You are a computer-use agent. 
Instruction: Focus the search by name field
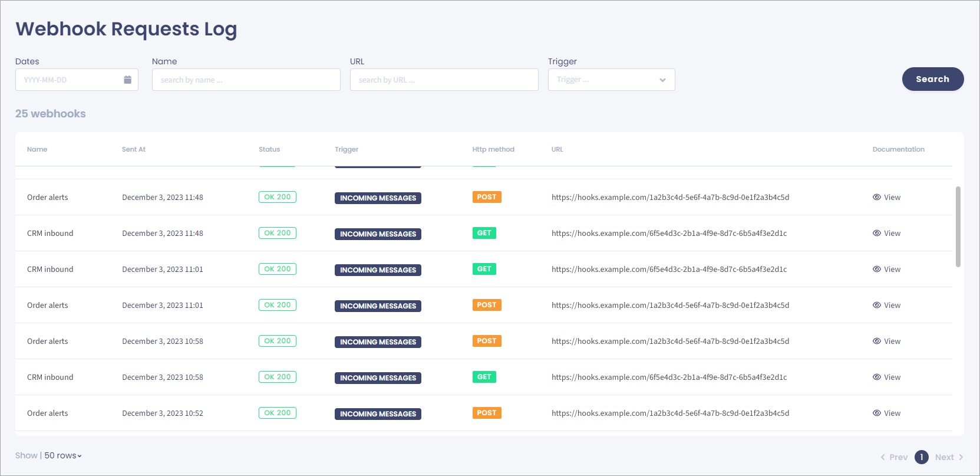coord(246,80)
